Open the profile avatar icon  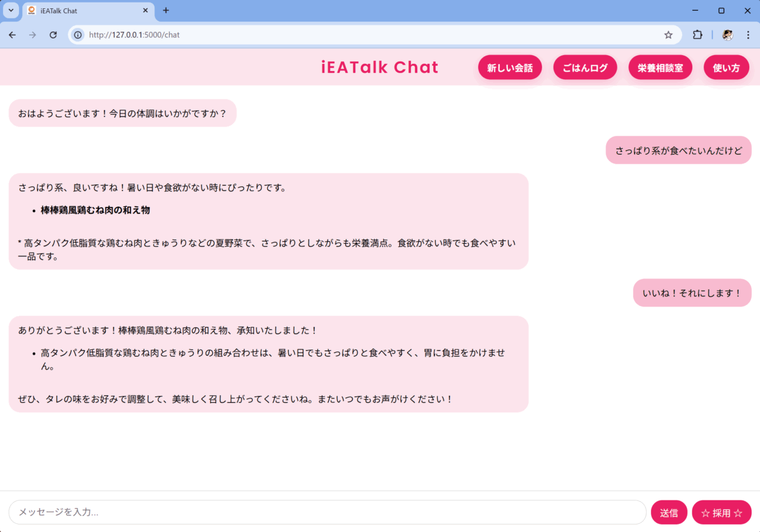pos(728,35)
